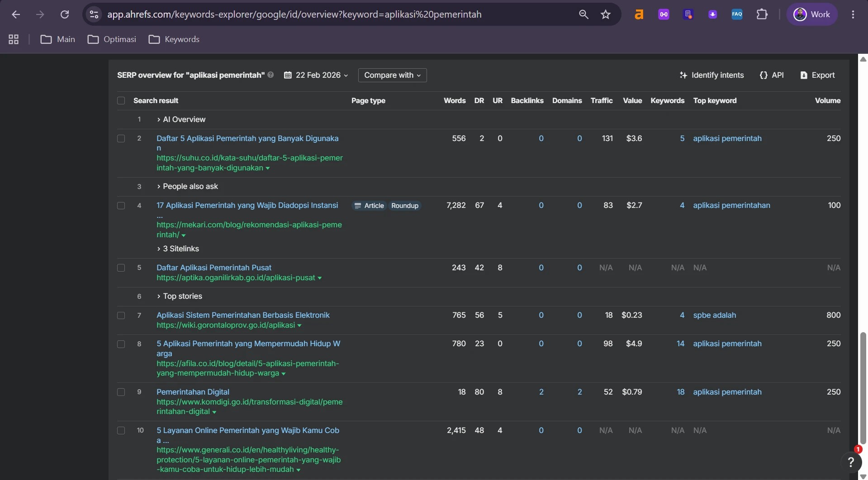The height and width of the screenshot is (480, 868).
Task: Open dropdown arrow next to komdigi.go.id URL
Action: pos(214,412)
